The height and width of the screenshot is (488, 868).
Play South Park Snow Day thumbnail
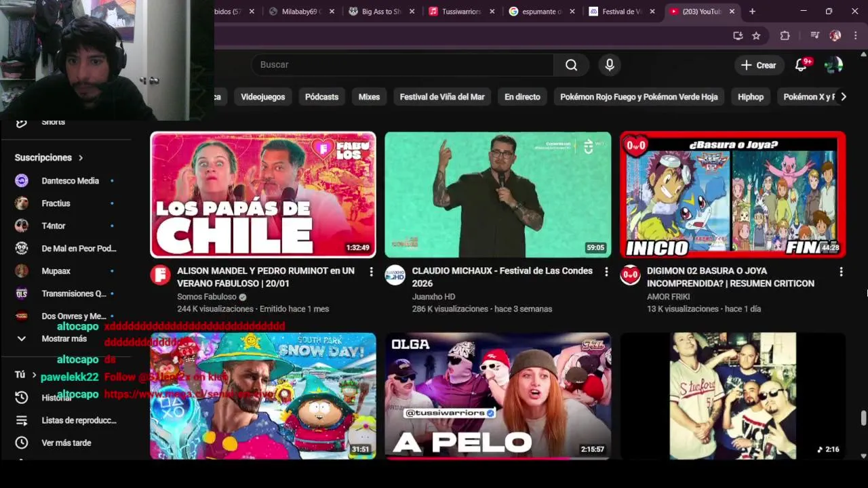pyautogui.click(x=263, y=396)
